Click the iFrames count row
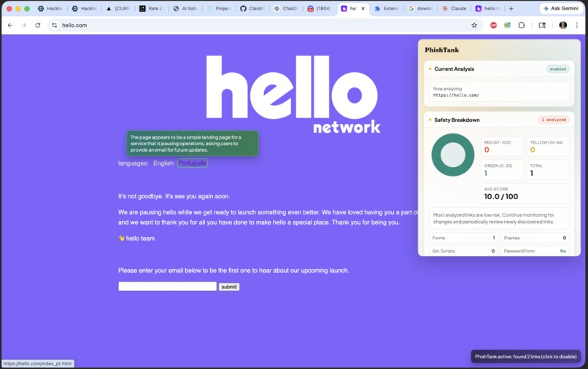This screenshot has width=588, height=369. point(534,238)
